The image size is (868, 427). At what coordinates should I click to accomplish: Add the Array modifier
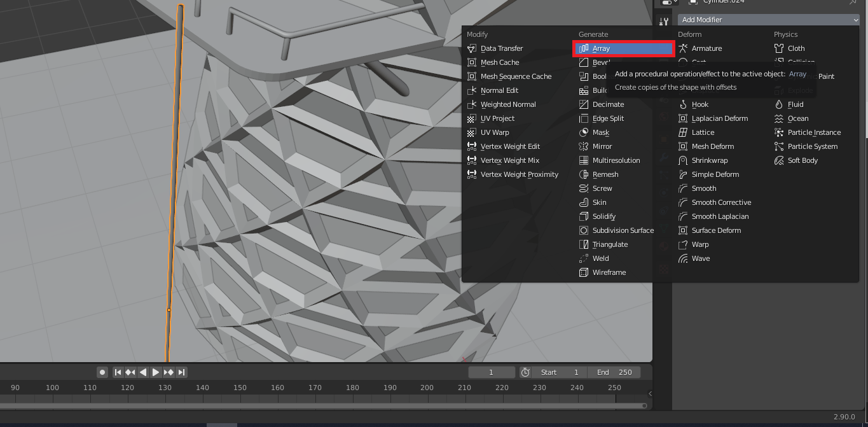[x=623, y=48]
